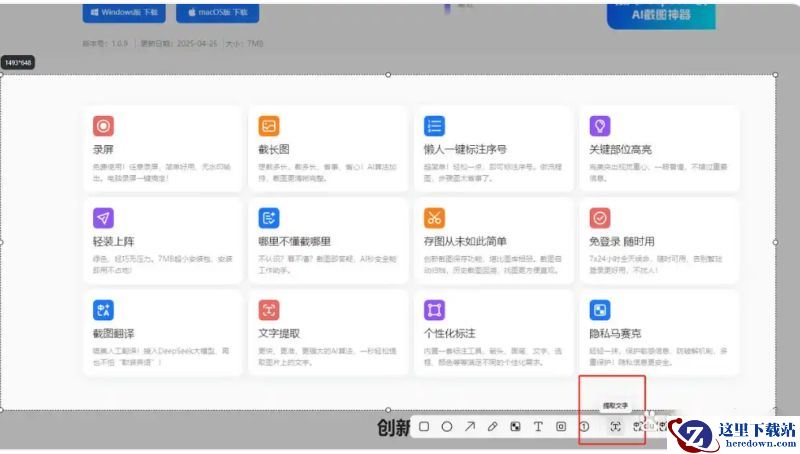The width and height of the screenshot is (800, 454).
Task: Click the 免登录 随时用 checkmark icon
Action: click(600, 218)
